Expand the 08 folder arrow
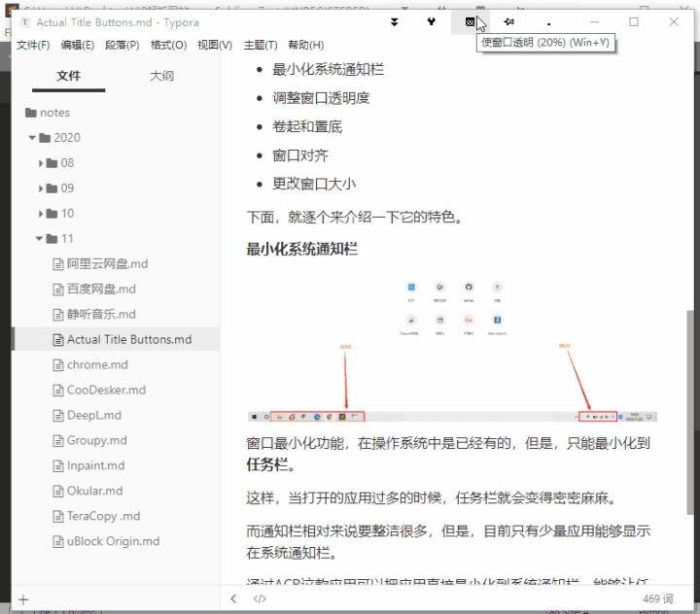The height and width of the screenshot is (614, 700). tap(41, 163)
